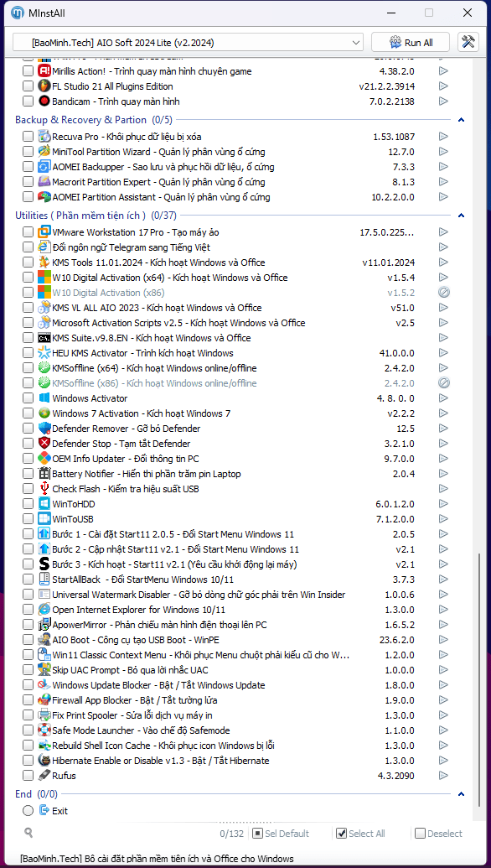Click the Exit entry label
491x868 pixels.
click(59, 810)
